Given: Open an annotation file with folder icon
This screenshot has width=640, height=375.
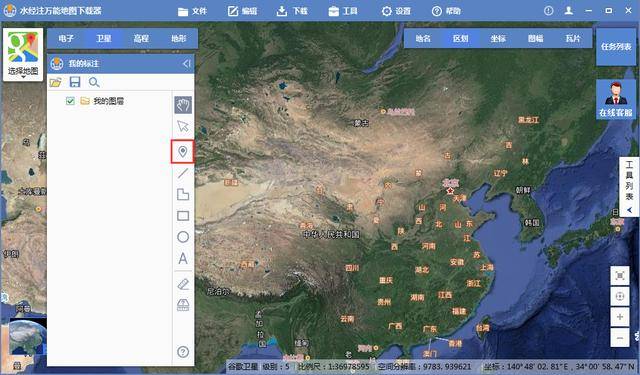Looking at the screenshot, I should click(x=56, y=82).
